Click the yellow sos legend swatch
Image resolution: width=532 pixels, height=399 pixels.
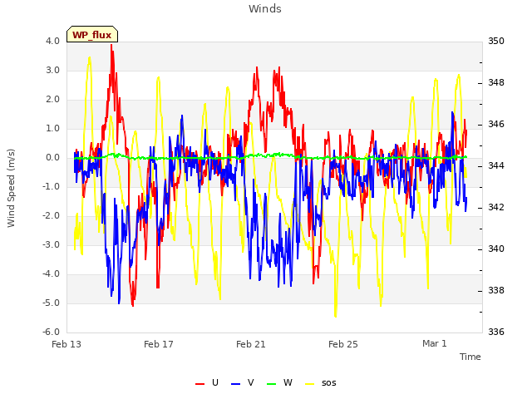(x=310, y=384)
